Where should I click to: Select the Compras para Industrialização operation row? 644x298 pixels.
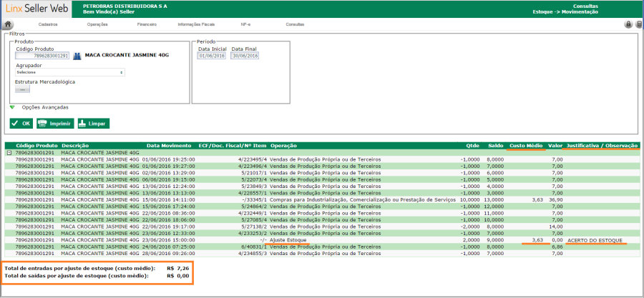click(x=363, y=199)
